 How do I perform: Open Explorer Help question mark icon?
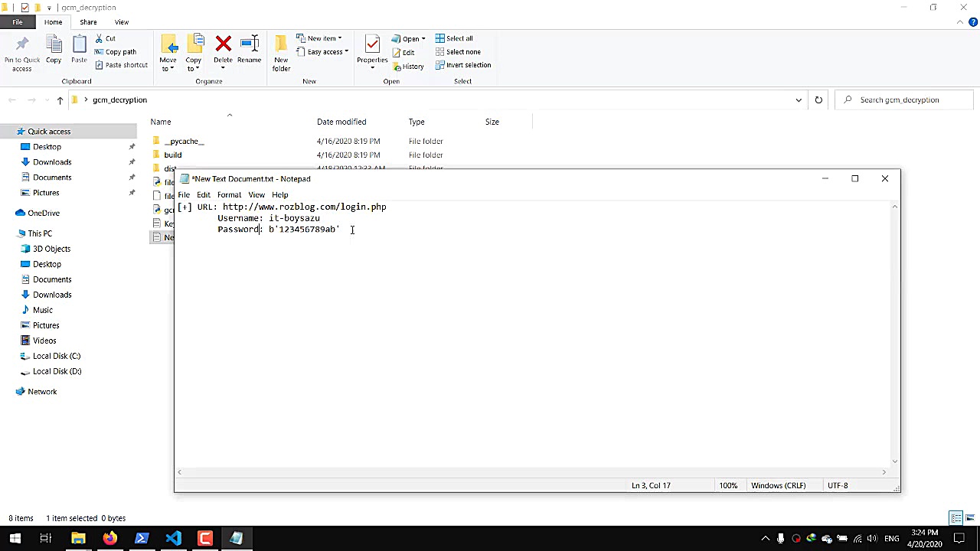click(x=973, y=22)
